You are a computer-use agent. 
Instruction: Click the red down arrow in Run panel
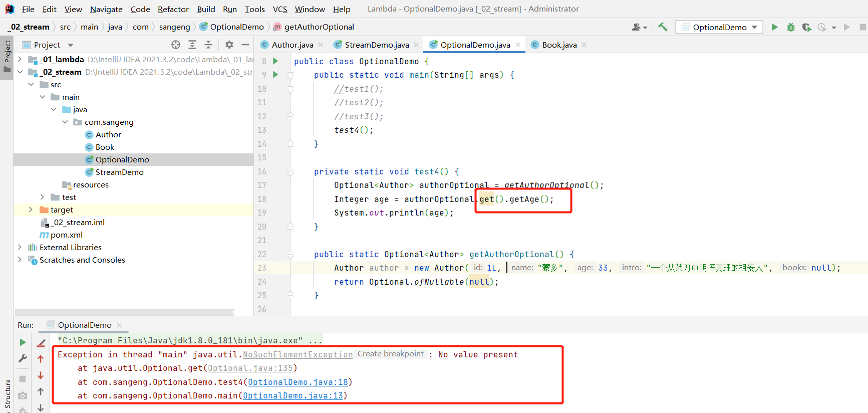(x=41, y=375)
